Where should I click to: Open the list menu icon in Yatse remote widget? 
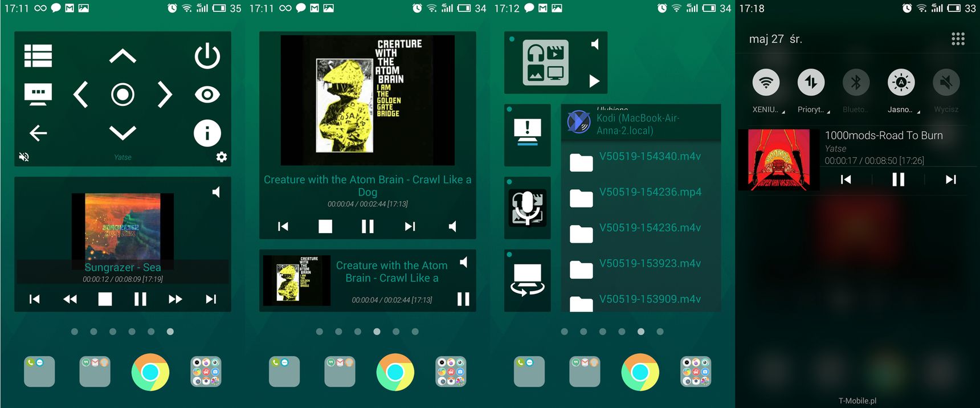point(38,56)
